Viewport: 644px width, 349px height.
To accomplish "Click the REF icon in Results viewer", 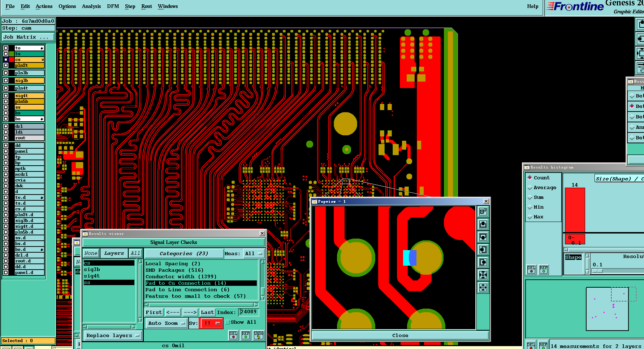I will (x=246, y=335).
